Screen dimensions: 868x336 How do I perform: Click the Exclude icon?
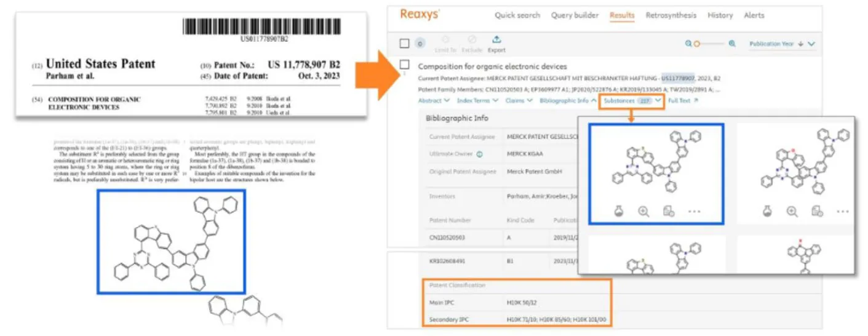coord(472,40)
